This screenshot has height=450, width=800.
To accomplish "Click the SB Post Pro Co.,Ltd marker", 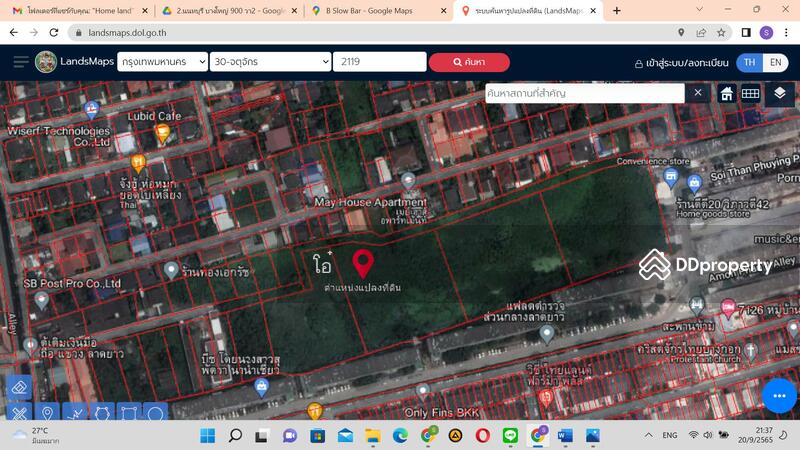I will click(x=42, y=301).
